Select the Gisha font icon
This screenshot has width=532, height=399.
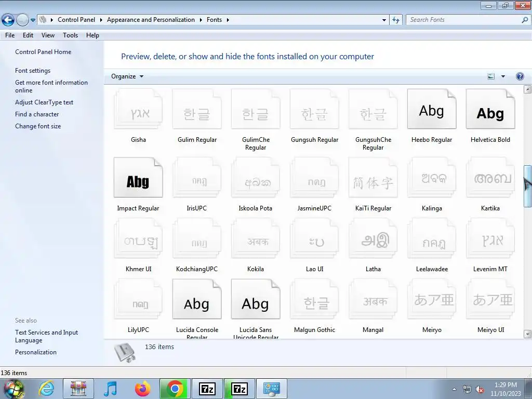coord(138,109)
